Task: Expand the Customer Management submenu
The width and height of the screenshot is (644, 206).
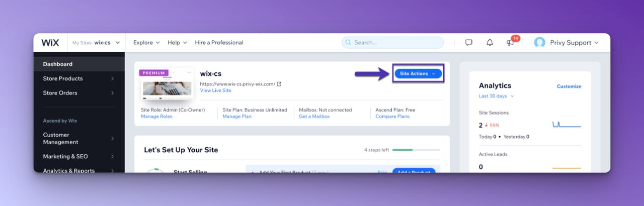Action: click(79, 138)
